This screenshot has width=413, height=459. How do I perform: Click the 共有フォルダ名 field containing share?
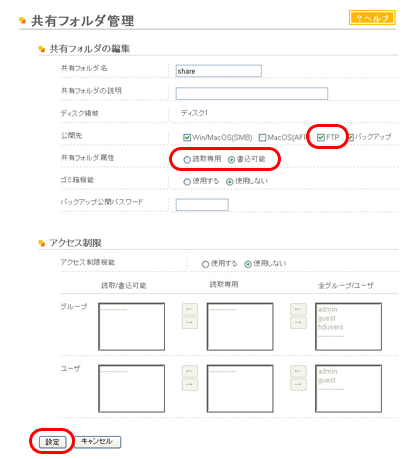219,71
